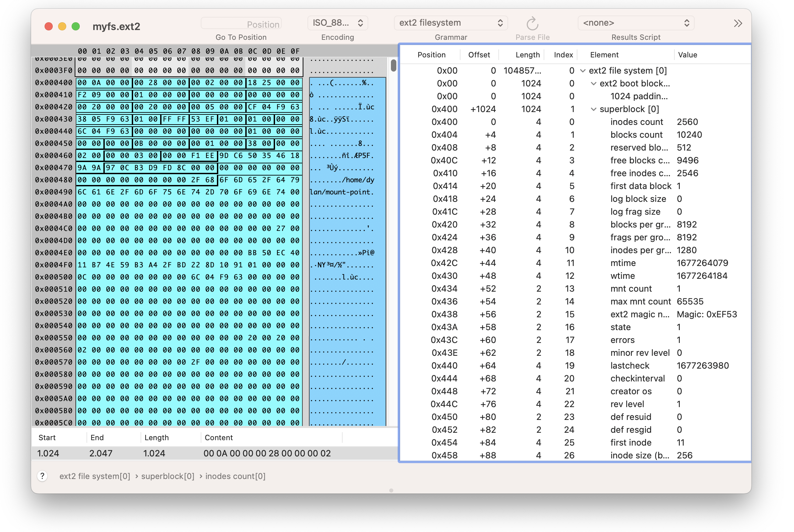Select the free blocks count row valued 9496
Screen dimensions: 794x532
[x=575, y=160]
